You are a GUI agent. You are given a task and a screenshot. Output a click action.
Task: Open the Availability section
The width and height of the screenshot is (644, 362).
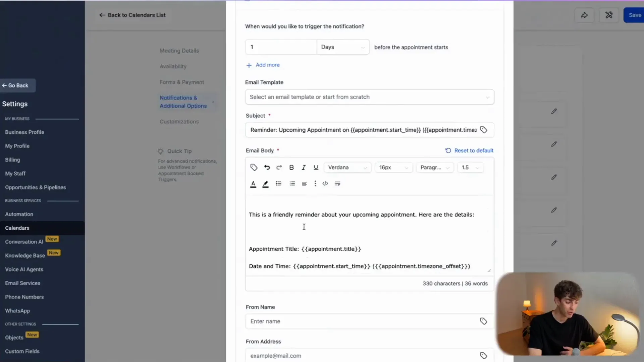point(173,66)
